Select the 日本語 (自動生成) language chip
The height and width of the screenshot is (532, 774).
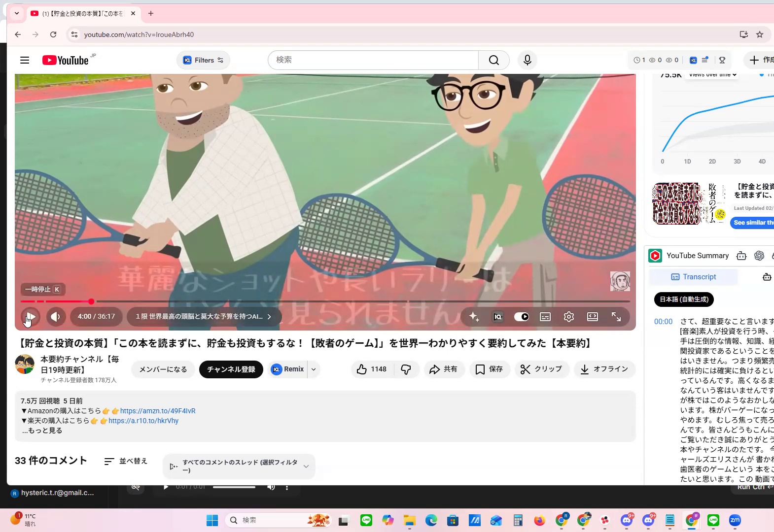pos(684,299)
